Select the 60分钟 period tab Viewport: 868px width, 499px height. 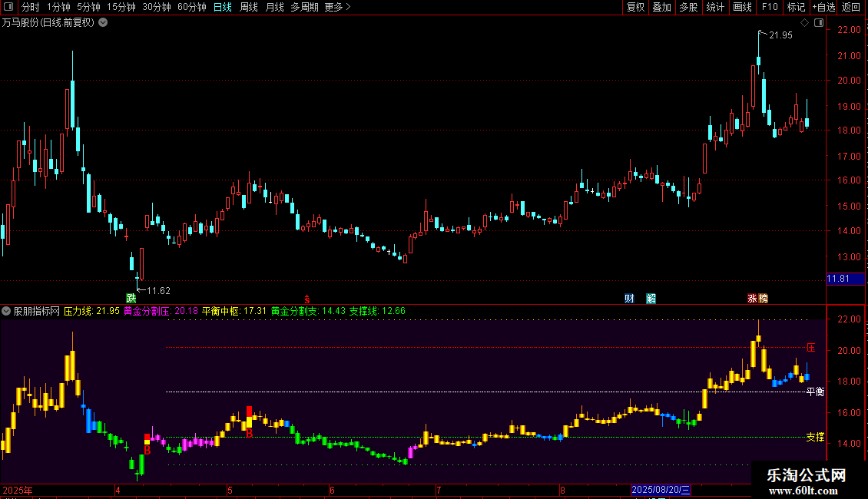click(191, 7)
